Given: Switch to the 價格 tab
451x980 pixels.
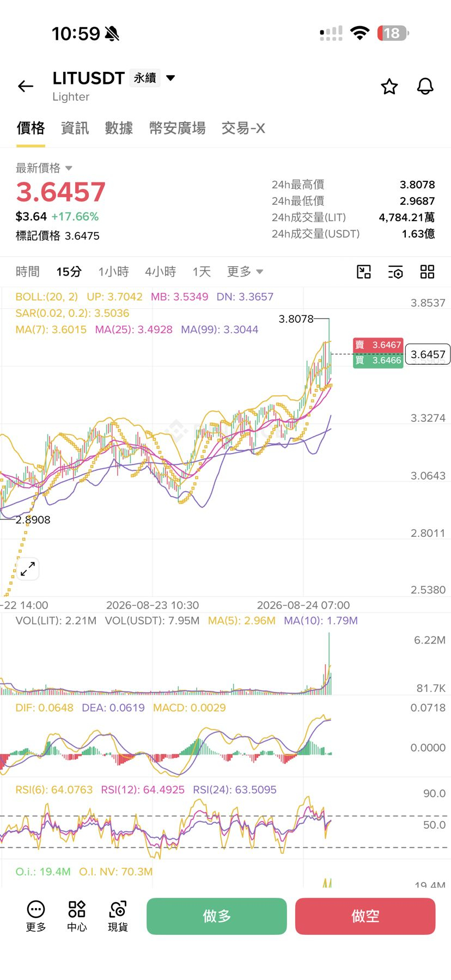Looking at the screenshot, I should [31, 128].
